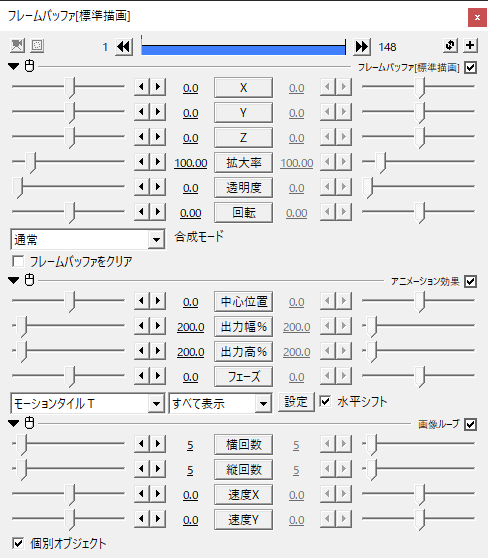Collapse the 画像ループ section triangle
The width and height of the screenshot is (488, 558).
tap(14, 423)
